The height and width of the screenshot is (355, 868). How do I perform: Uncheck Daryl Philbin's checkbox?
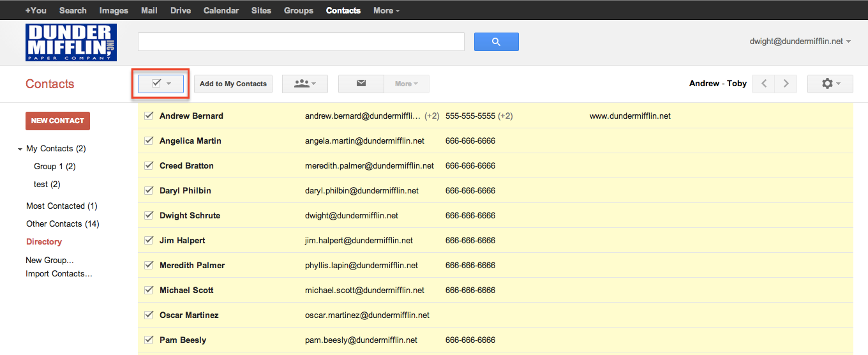tap(149, 190)
